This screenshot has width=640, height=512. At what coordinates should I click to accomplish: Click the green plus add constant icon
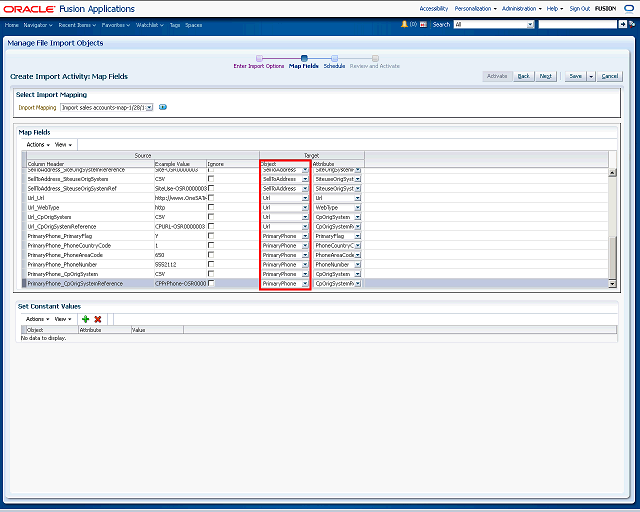(x=85, y=318)
